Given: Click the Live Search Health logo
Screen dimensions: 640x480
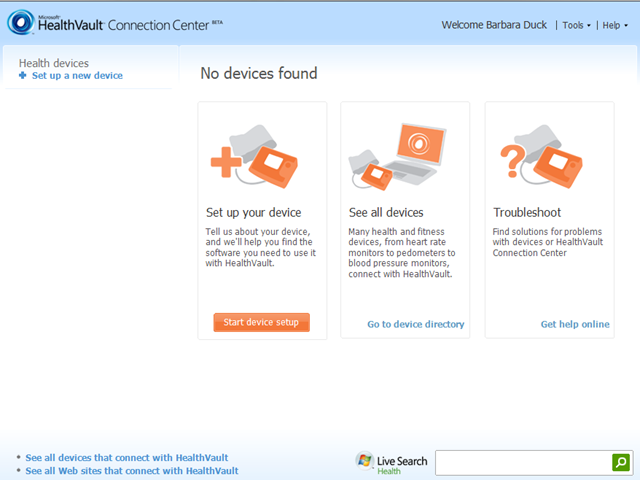Looking at the screenshot, I should (391, 463).
